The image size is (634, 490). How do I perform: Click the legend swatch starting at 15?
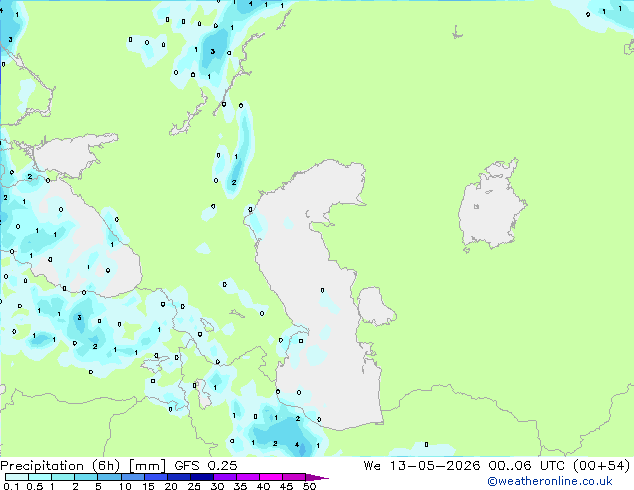pos(155,477)
